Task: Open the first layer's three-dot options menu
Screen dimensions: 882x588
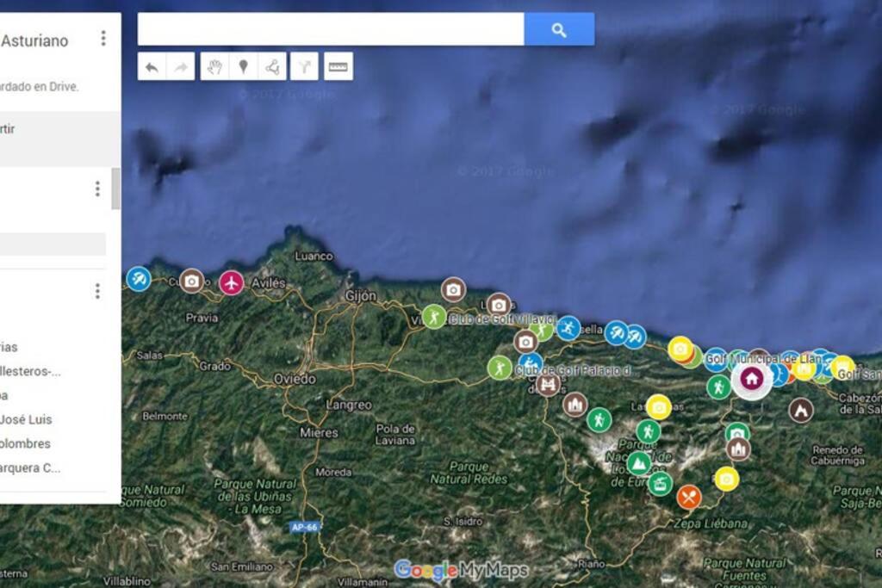Action: [97, 189]
